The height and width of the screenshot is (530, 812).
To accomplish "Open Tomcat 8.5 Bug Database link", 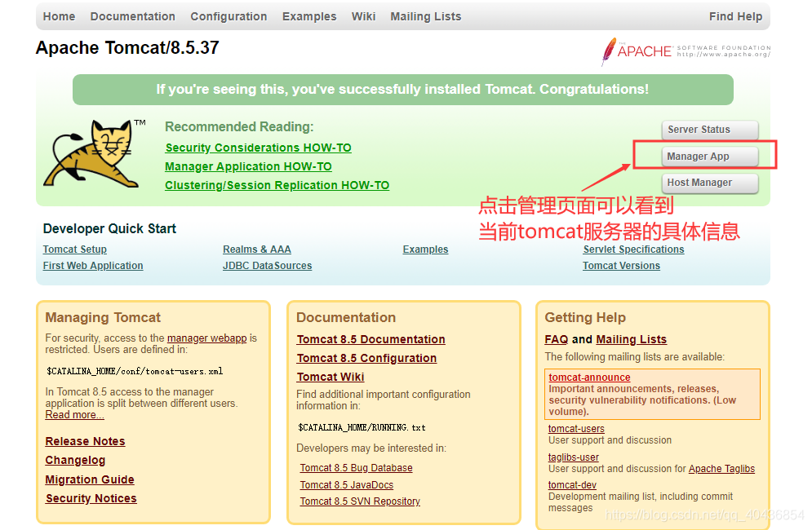I will click(357, 468).
